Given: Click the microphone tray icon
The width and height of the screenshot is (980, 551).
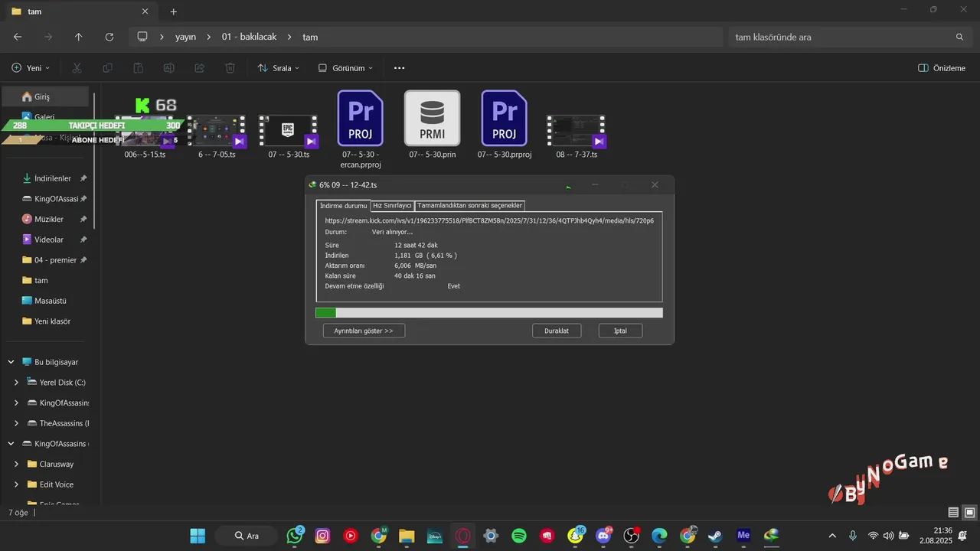Looking at the screenshot, I should tap(853, 536).
